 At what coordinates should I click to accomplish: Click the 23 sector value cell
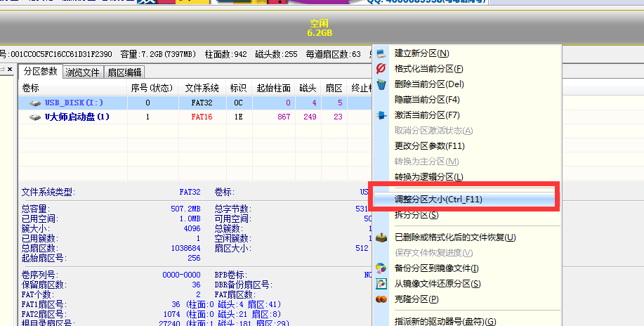[338, 117]
